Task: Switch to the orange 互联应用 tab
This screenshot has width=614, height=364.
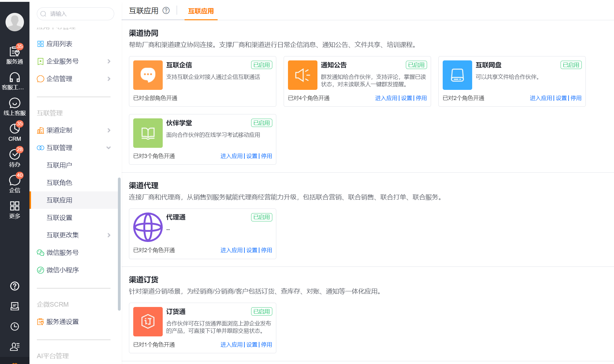Action: point(201,11)
